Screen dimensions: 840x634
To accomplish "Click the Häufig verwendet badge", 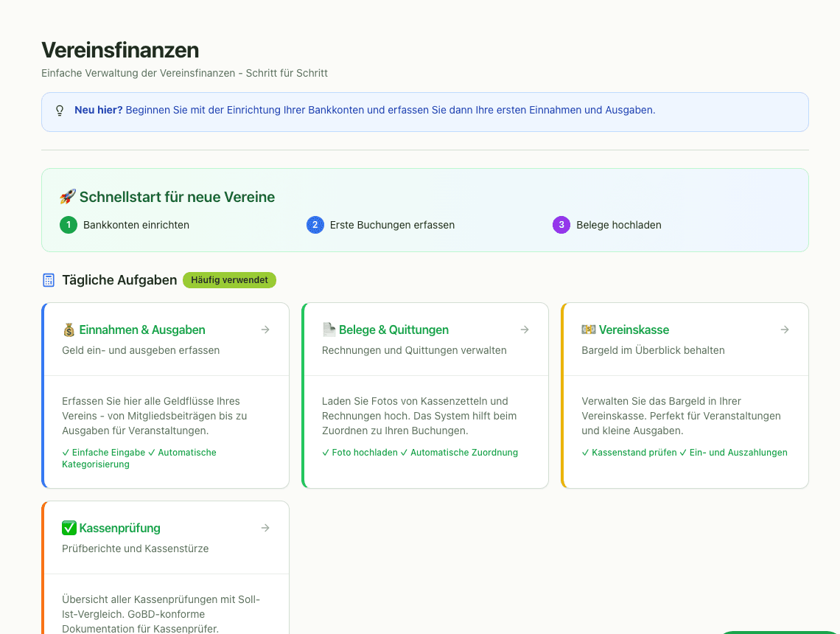I will pyautogui.click(x=229, y=280).
